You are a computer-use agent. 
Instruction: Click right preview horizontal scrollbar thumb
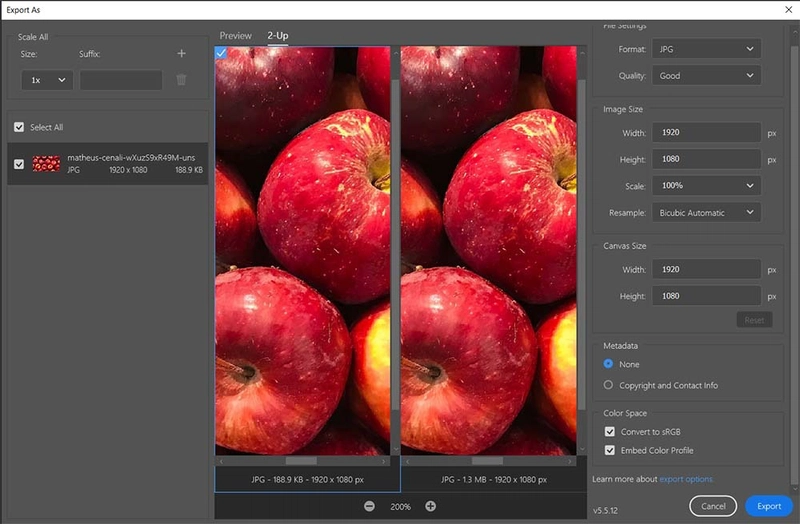[487, 461]
